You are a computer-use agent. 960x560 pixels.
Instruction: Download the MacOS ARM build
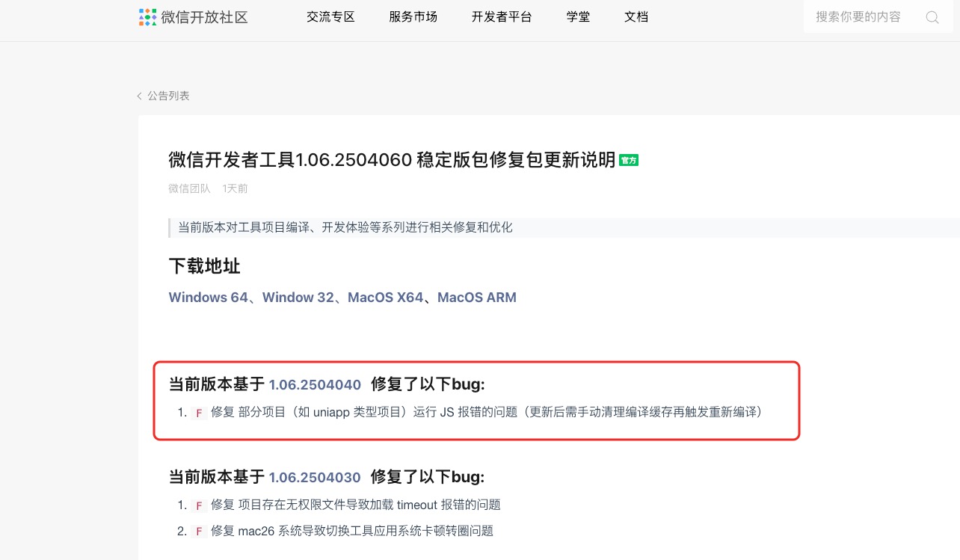point(477,298)
